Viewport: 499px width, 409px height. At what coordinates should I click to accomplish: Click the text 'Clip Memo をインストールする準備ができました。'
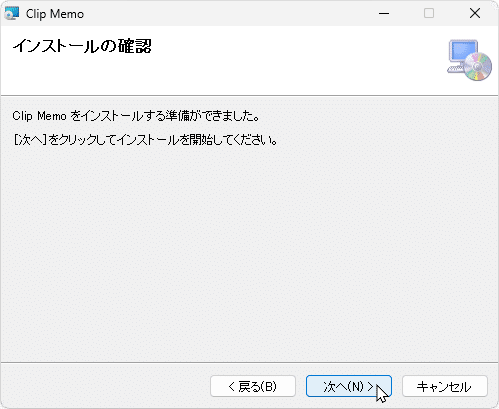136,116
